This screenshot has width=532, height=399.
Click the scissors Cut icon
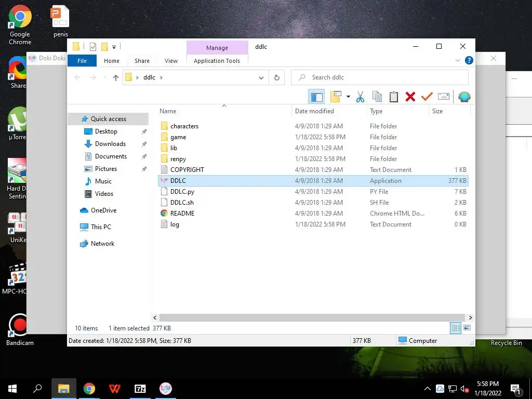tap(360, 97)
